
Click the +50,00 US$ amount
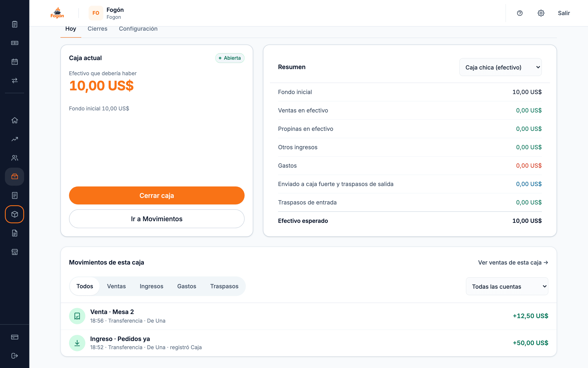530,343
